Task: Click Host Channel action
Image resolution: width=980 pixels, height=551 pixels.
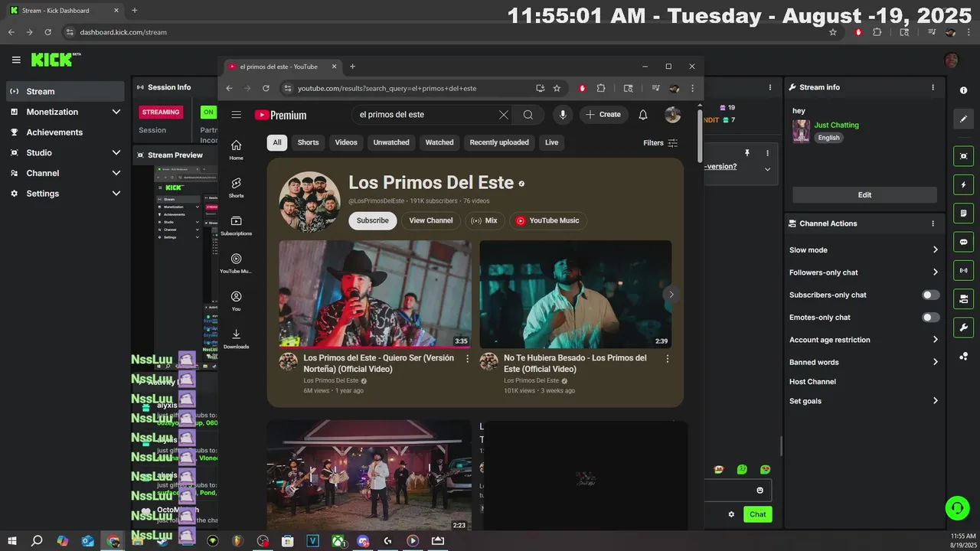Action: [x=812, y=382]
